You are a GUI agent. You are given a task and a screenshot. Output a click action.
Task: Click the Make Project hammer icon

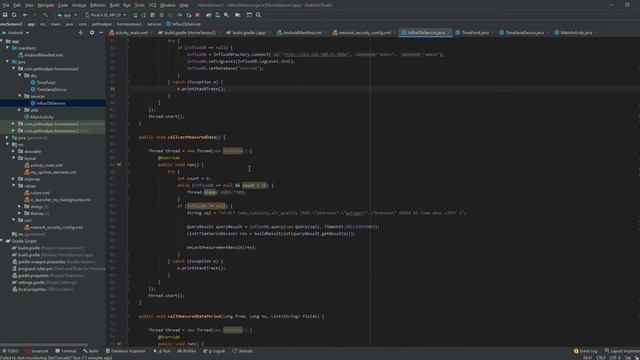click(x=45, y=15)
